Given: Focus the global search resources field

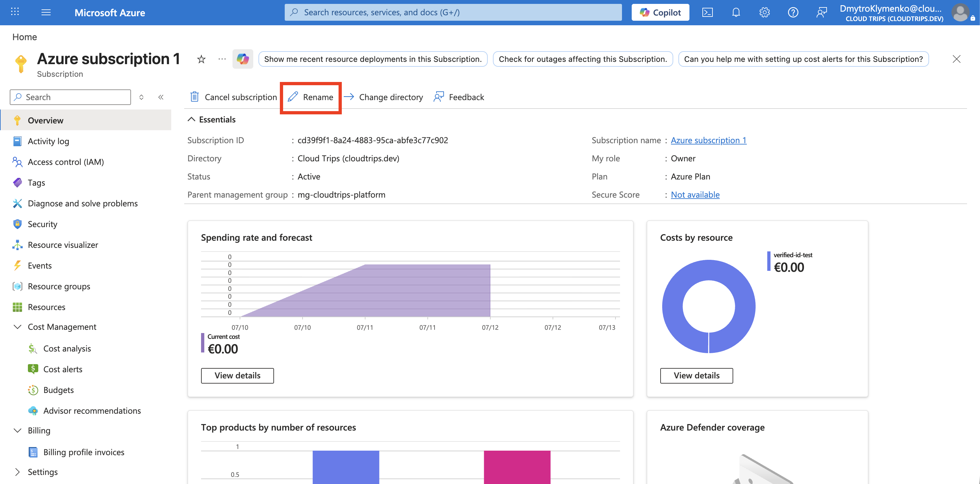Looking at the screenshot, I should tap(453, 13).
